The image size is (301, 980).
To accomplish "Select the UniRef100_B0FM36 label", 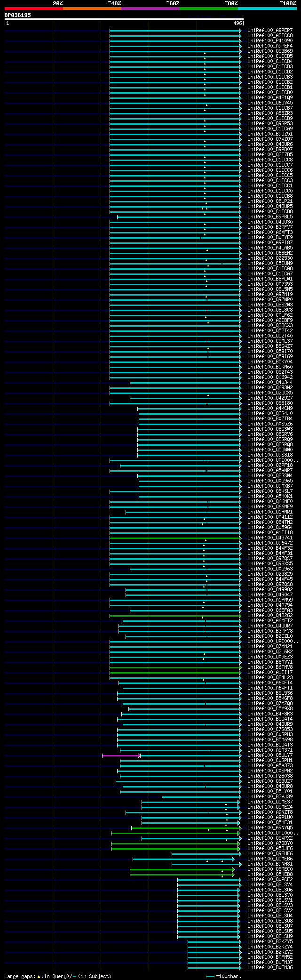I will coord(270,967).
